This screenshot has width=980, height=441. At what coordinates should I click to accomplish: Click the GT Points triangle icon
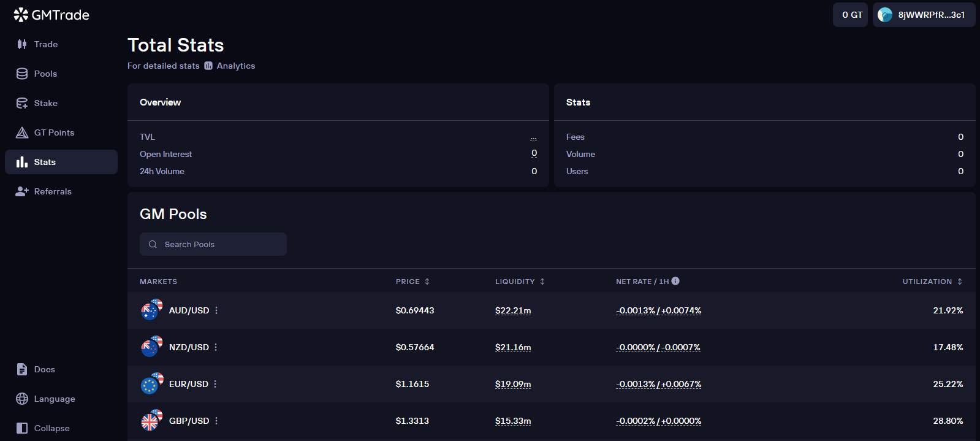22,132
